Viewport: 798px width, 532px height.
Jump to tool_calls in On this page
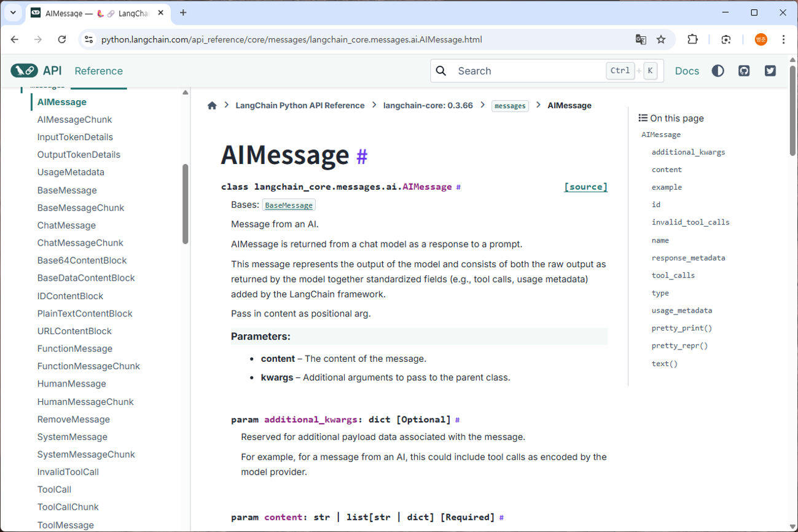[x=673, y=275]
